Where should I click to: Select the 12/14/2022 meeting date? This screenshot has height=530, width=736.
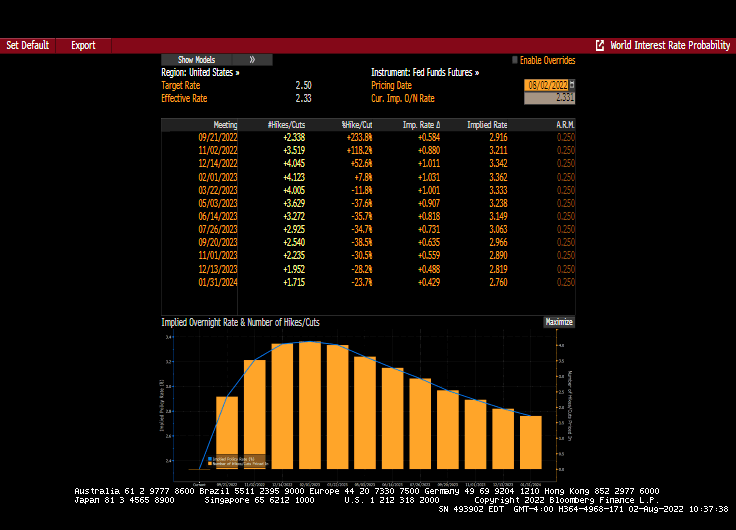coord(218,162)
